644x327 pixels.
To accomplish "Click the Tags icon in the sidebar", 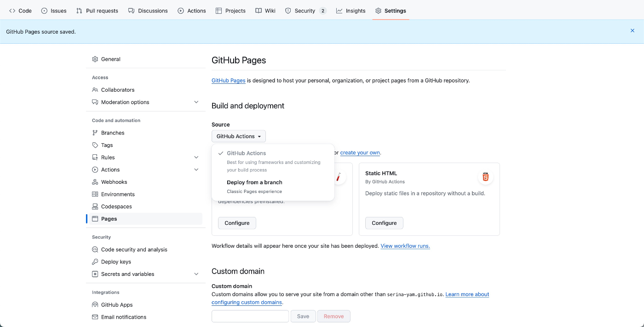I will (95, 145).
